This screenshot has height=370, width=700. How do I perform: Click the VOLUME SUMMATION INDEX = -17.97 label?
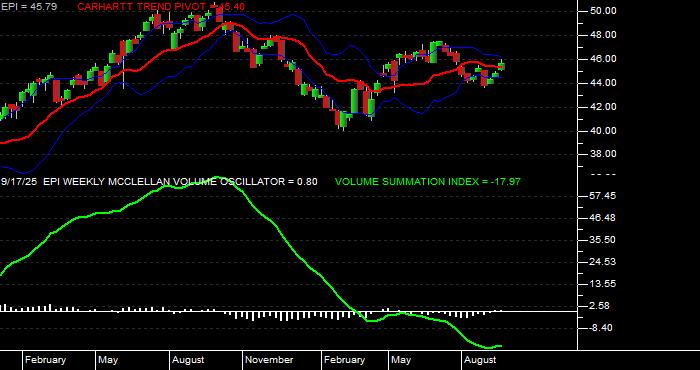click(x=428, y=182)
